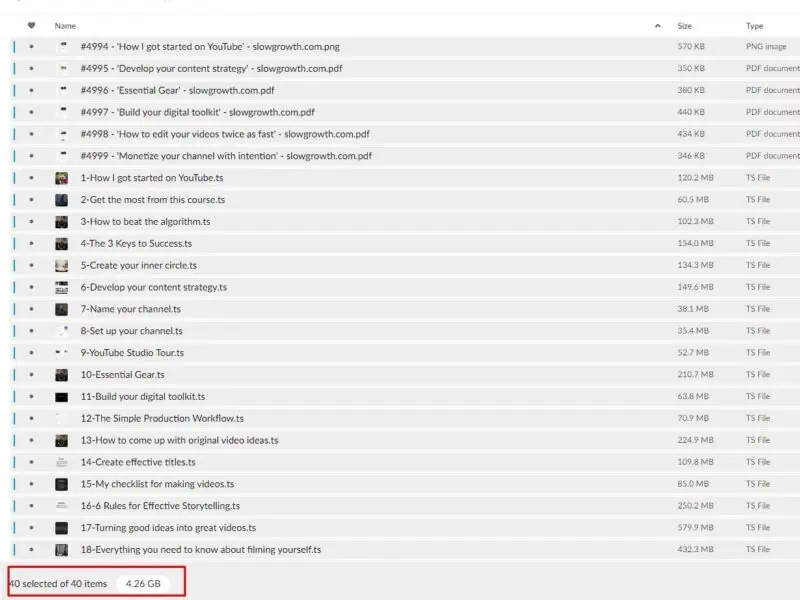Click the PDF icon for #4998 edit videos twice as fast
800x600 pixels.
(63, 134)
